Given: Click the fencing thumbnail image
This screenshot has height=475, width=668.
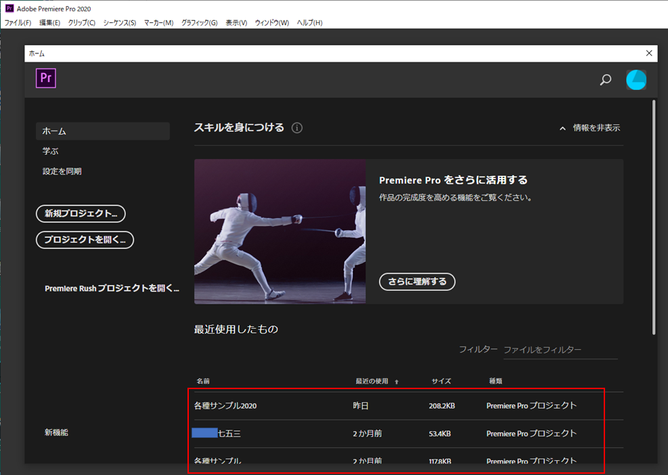Looking at the screenshot, I should pyautogui.click(x=280, y=231).
